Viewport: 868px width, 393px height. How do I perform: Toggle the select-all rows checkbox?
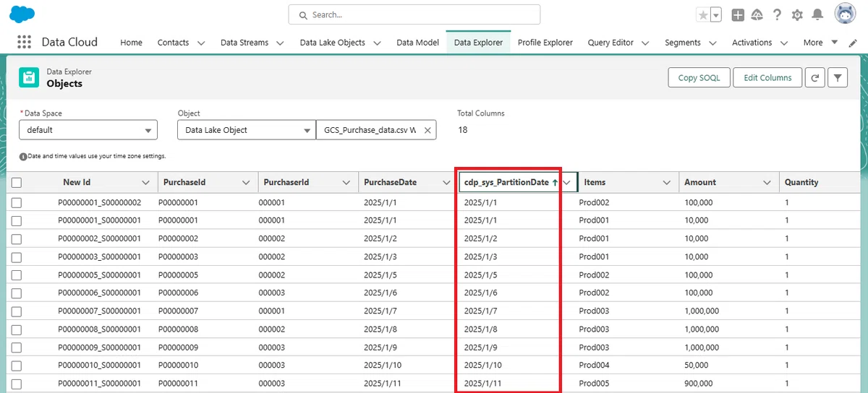tap(17, 183)
